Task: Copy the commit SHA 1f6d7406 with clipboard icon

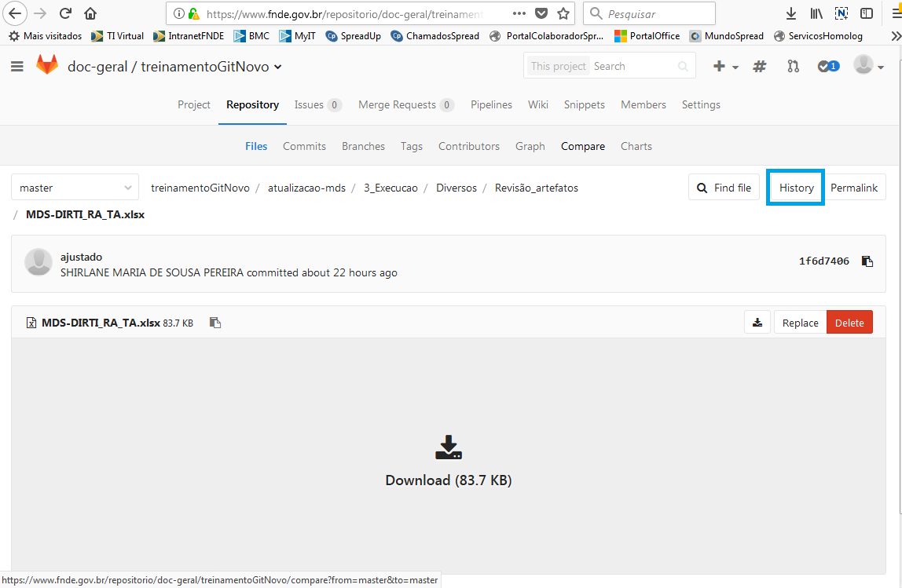Action: click(867, 261)
